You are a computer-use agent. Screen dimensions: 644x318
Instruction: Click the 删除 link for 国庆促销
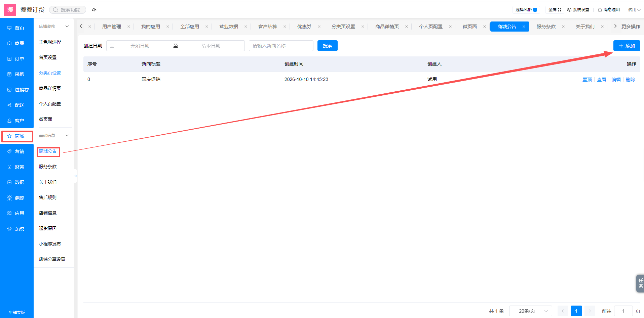[x=630, y=80]
